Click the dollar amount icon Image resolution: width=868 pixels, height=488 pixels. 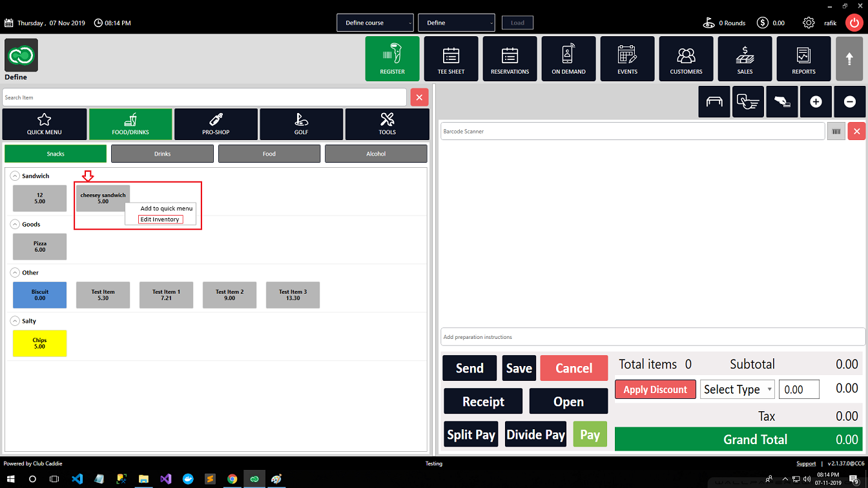pos(763,23)
